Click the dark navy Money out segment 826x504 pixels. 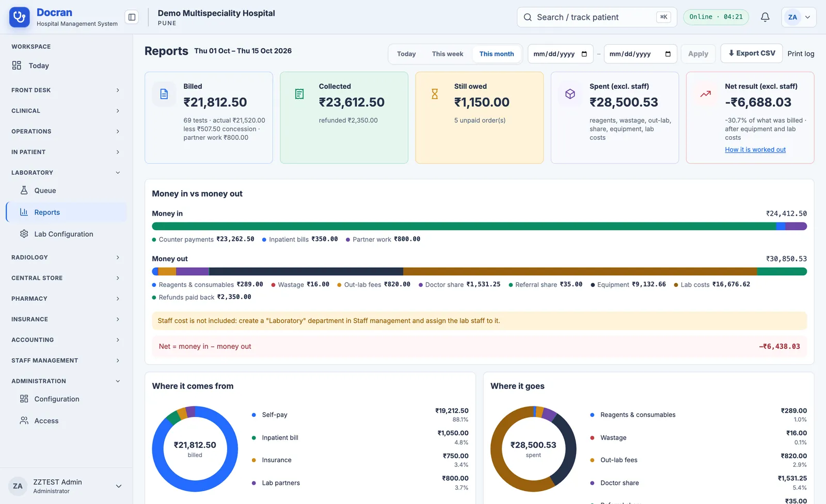[306, 271]
